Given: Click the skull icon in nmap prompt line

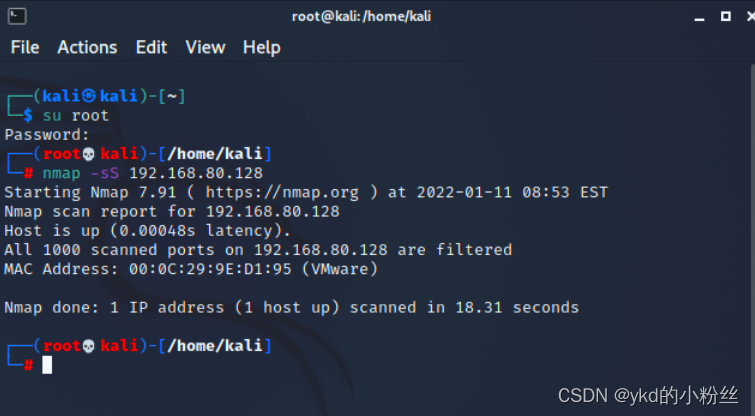Looking at the screenshot, I should coord(89,154).
